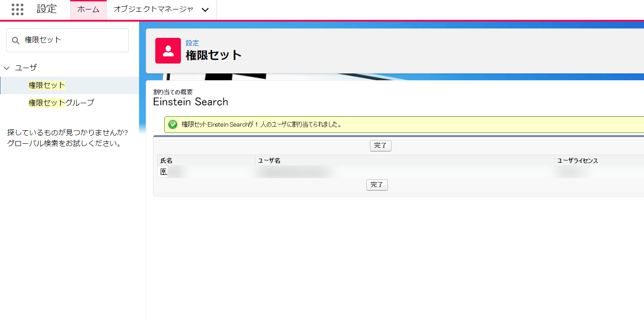Click the ユーザ名 column header
The image size is (644, 320).
(x=269, y=160)
